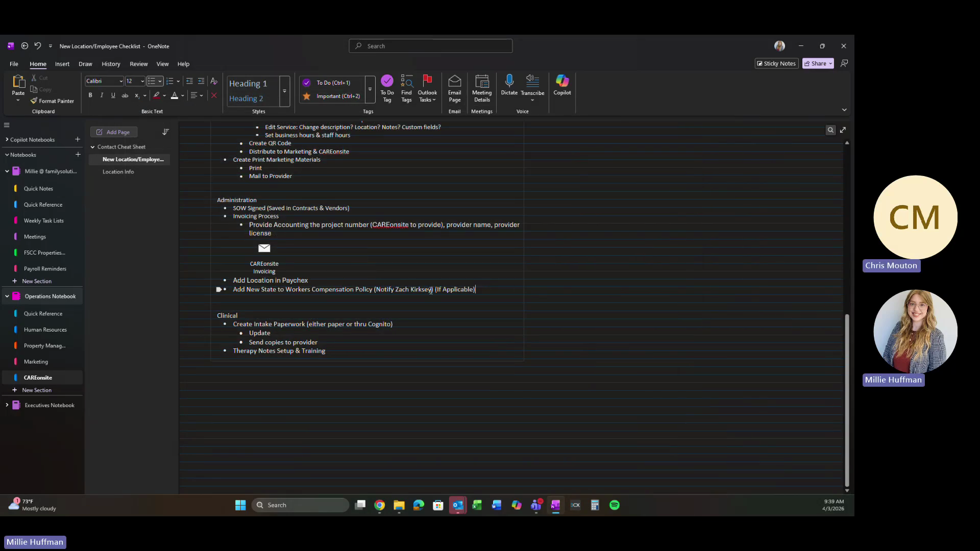980x551 pixels.
Task: Expand page to full view icon
Action: click(x=843, y=130)
